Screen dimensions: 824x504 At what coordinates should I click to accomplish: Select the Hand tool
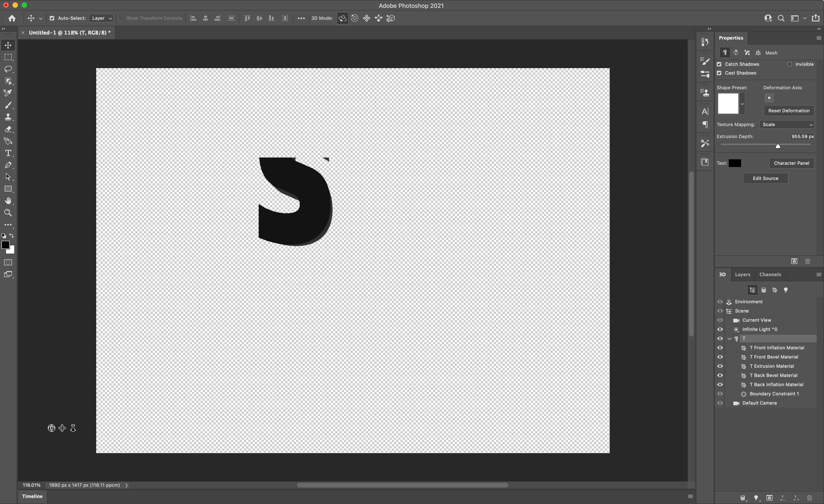(8, 201)
